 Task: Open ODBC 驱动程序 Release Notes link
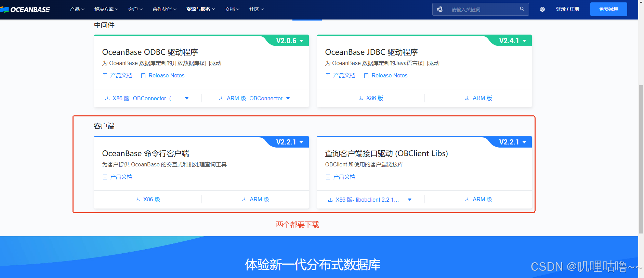[x=167, y=76]
